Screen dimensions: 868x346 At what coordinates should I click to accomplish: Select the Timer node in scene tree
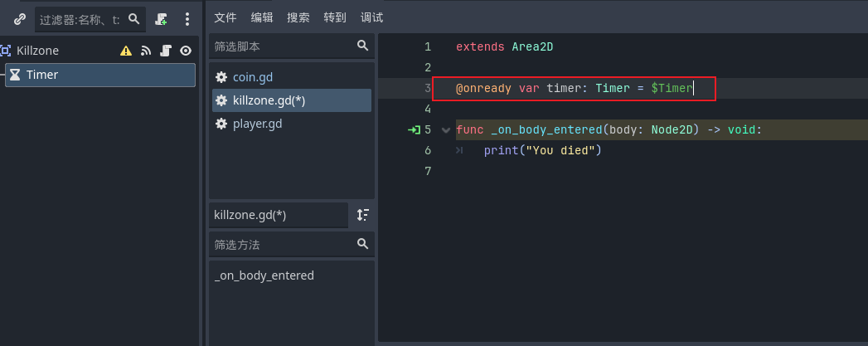[x=41, y=75]
